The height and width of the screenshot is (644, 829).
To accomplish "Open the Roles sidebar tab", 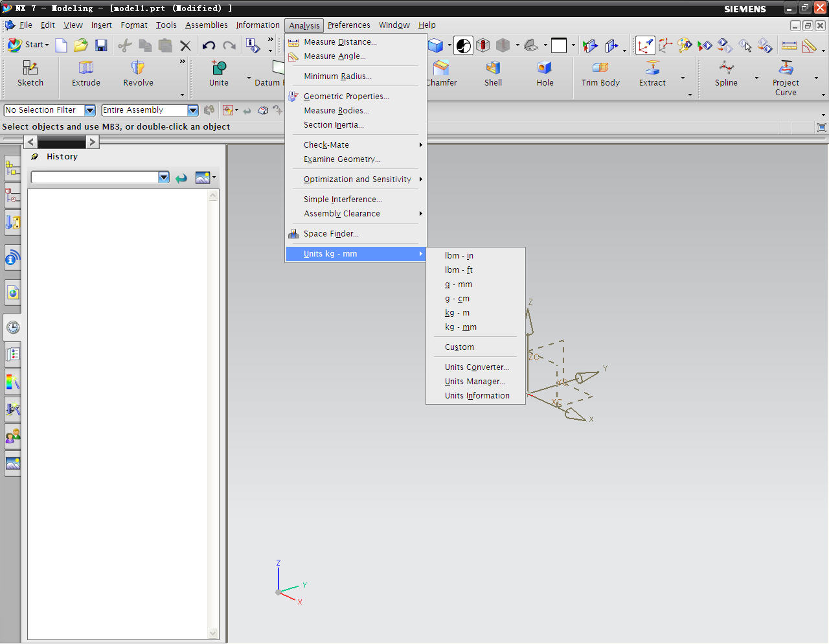I will point(12,436).
